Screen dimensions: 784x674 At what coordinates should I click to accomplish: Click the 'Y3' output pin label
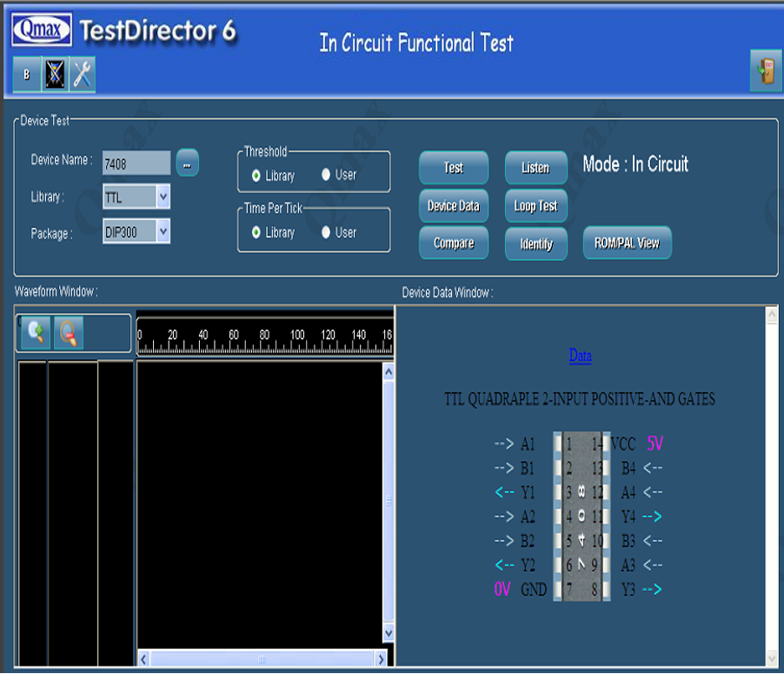628,590
